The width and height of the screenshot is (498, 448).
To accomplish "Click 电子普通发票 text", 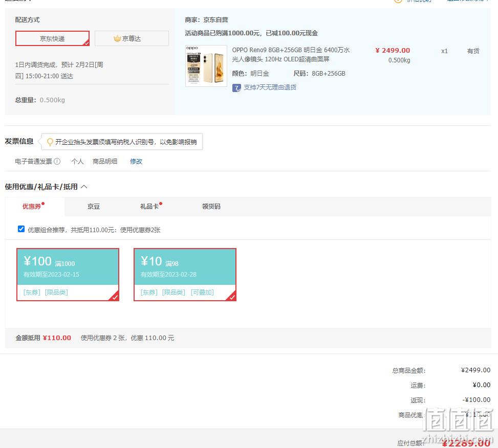I will pos(33,161).
